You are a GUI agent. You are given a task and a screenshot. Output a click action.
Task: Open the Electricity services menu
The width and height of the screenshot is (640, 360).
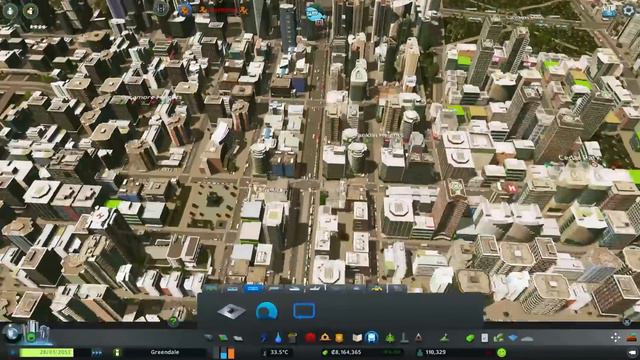pyautogui.click(x=264, y=338)
